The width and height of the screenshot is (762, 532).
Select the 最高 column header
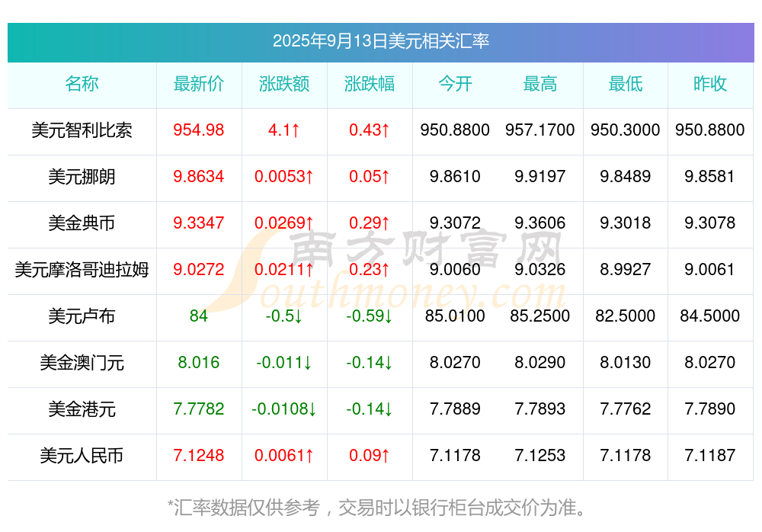540,84
